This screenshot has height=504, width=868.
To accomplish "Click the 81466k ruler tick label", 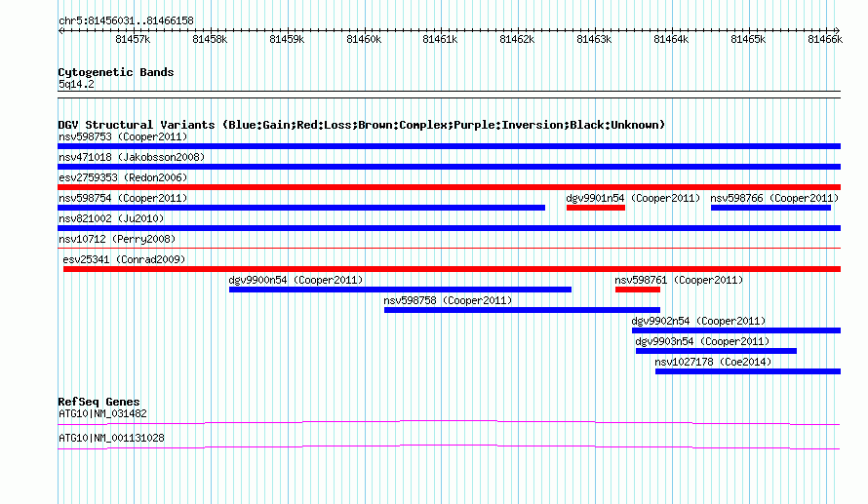I will [x=825, y=39].
